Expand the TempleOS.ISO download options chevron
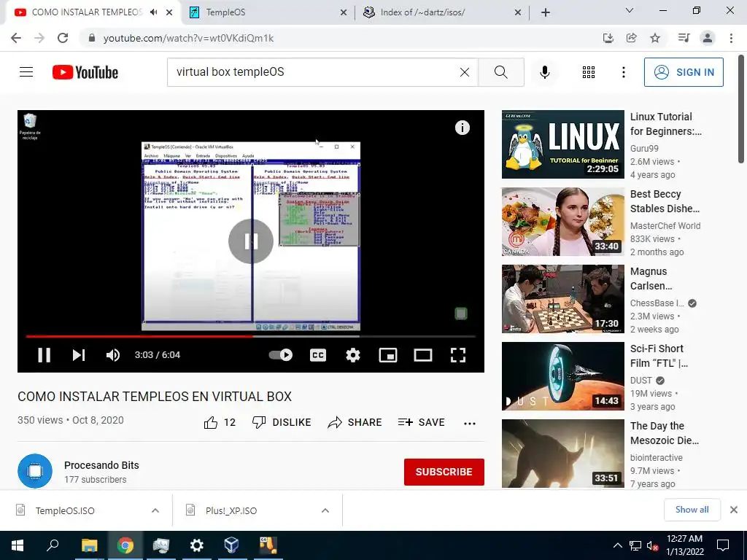The height and width of the screenshot is (560, 747). [x=155, y=510]
